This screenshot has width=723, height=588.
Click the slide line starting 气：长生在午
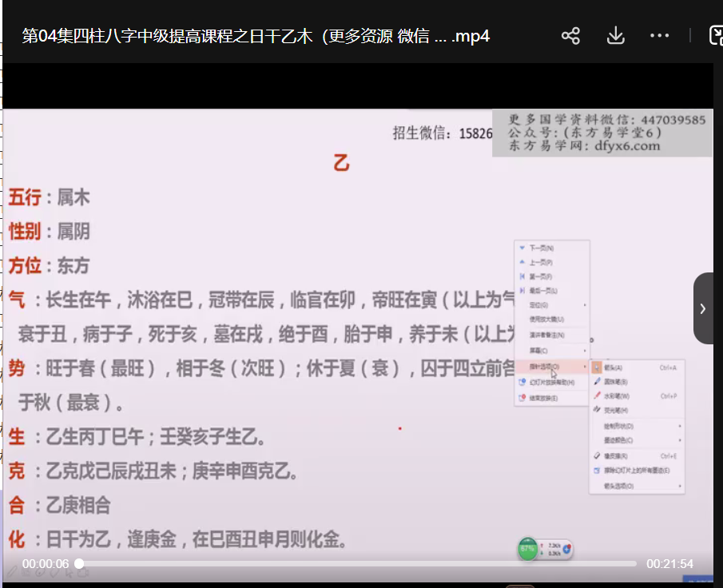[x=261, y=300]
